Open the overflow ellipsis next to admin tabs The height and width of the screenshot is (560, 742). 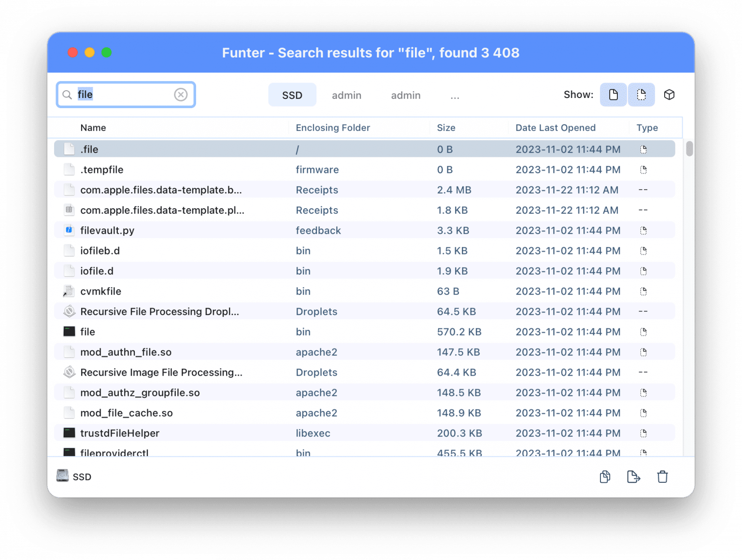[455, 95]
